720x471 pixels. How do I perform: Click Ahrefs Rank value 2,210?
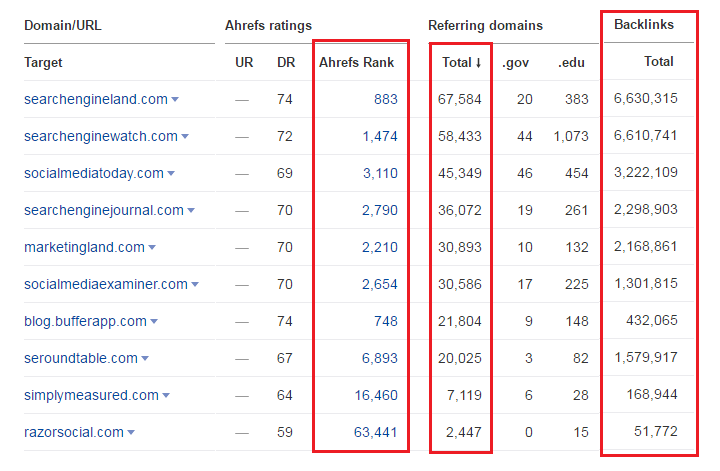[380, 247]
